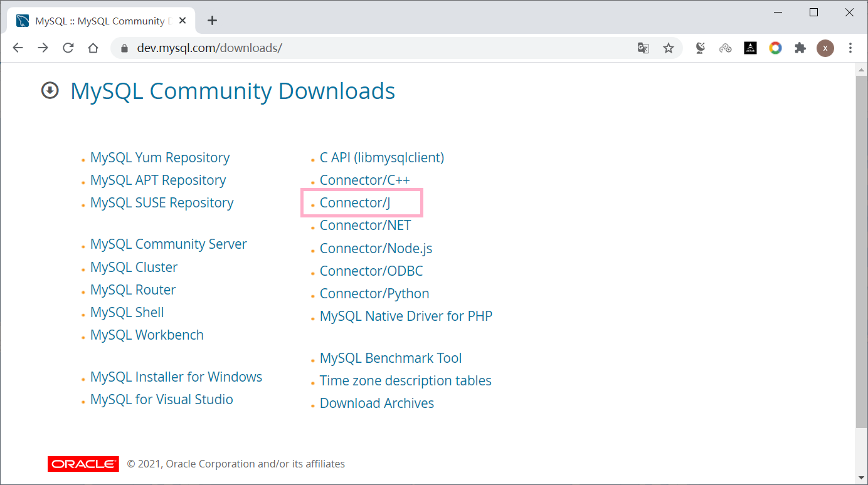Click the Oracle logo in footer

[83, 464]
